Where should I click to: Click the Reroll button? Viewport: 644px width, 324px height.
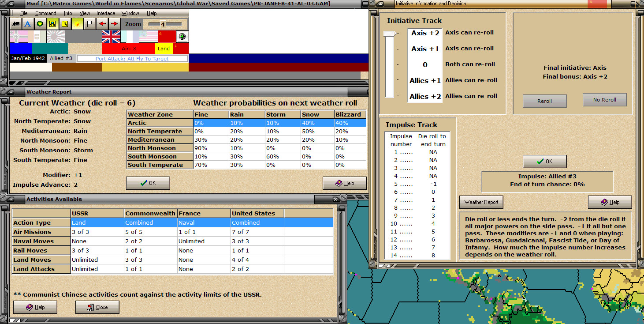pyautogui.click(x=544, y=101)
